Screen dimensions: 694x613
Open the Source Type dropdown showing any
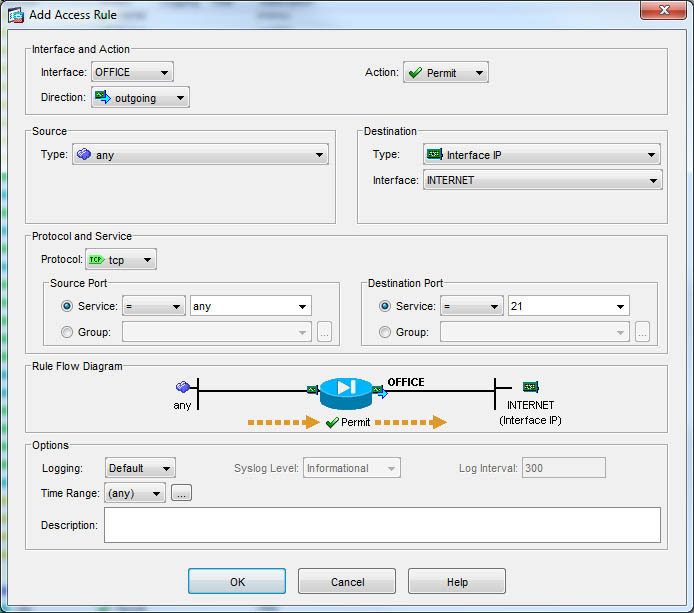click(x=200, y=154)
